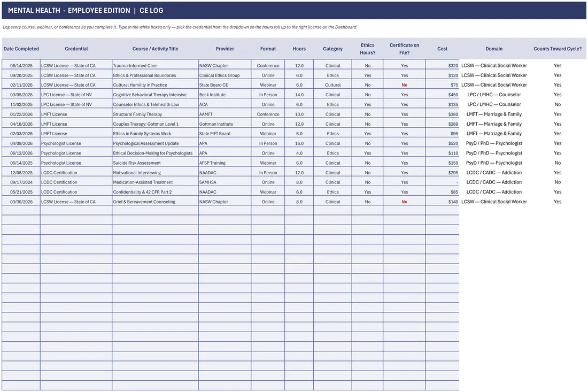588x392 pixels.
Task: Click the Counts Toward Cycle? header
Action: click(x=558, y=49)
